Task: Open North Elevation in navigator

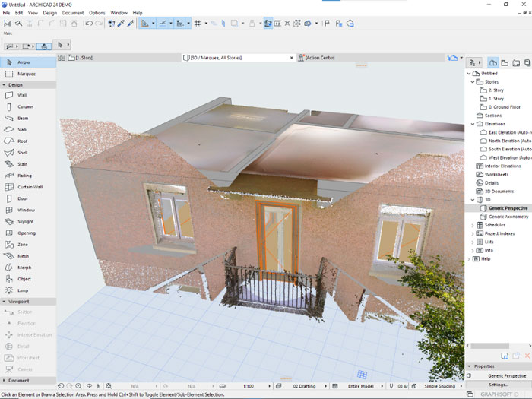Action: [x=510, y=141]
